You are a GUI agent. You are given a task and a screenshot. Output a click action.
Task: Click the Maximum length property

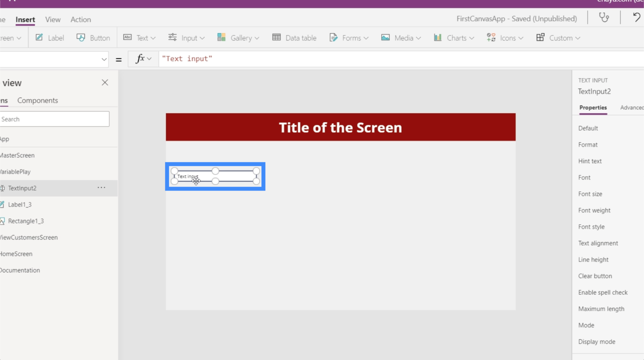tap(601, 309)
